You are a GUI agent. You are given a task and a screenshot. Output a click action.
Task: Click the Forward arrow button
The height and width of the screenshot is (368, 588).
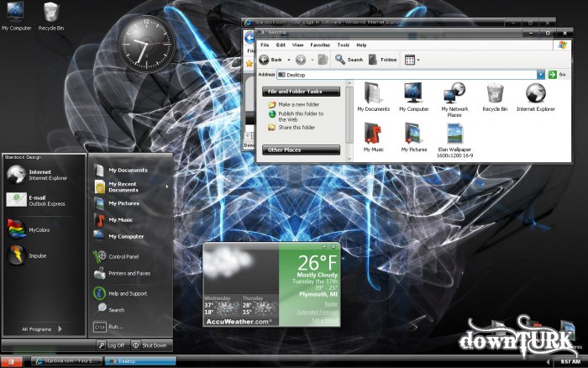click(x=301, y=60)
